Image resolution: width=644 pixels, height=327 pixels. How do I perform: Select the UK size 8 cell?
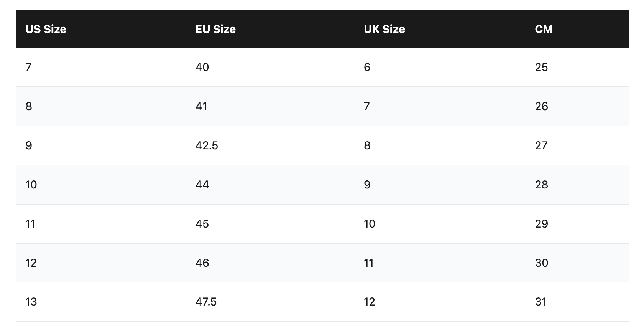click(367, 145)
